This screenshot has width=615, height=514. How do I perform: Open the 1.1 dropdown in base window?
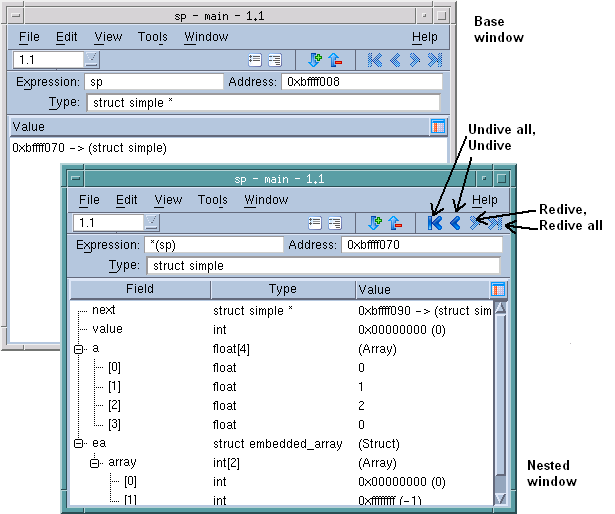point(91,60)
